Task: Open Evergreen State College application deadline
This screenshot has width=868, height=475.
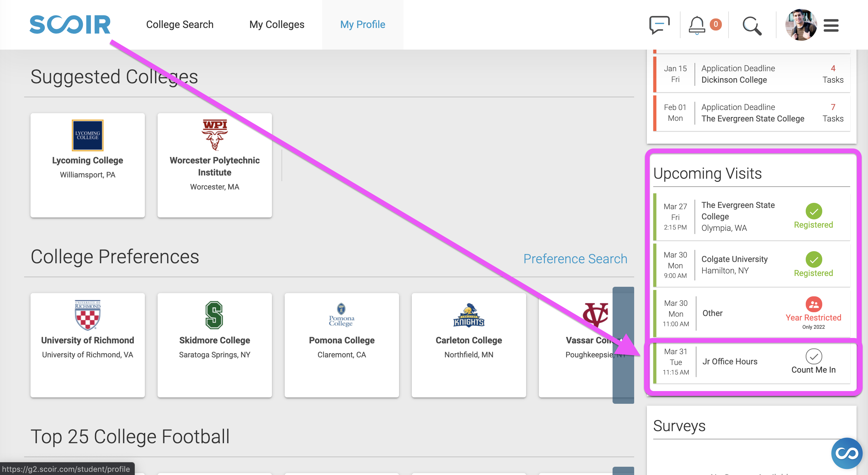Action: 751,113
